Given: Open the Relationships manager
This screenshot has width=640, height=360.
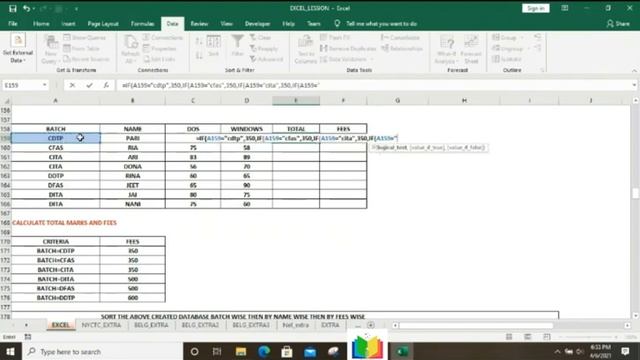Looking at the screenshot, I should 402,49.
